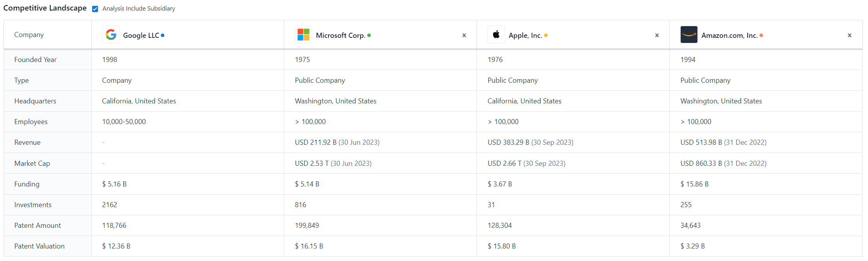The width and height of the screenshot is (868, 261).
Task: Click the green dot beside Microsoft Corp.
Action: [369, 36]
